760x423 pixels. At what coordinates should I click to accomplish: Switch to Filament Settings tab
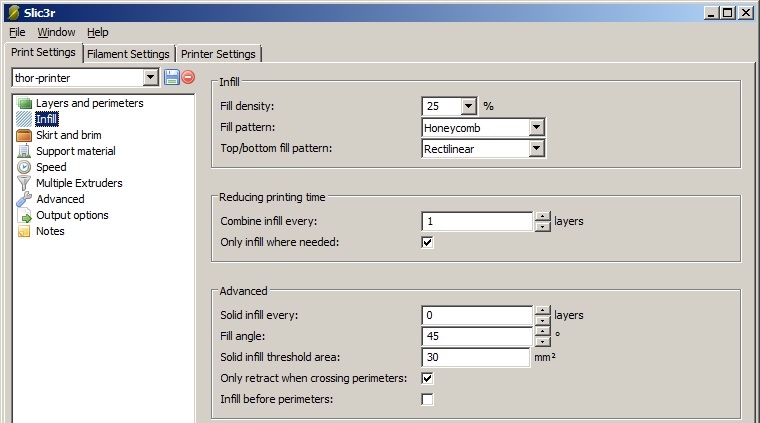click(128, 54)
